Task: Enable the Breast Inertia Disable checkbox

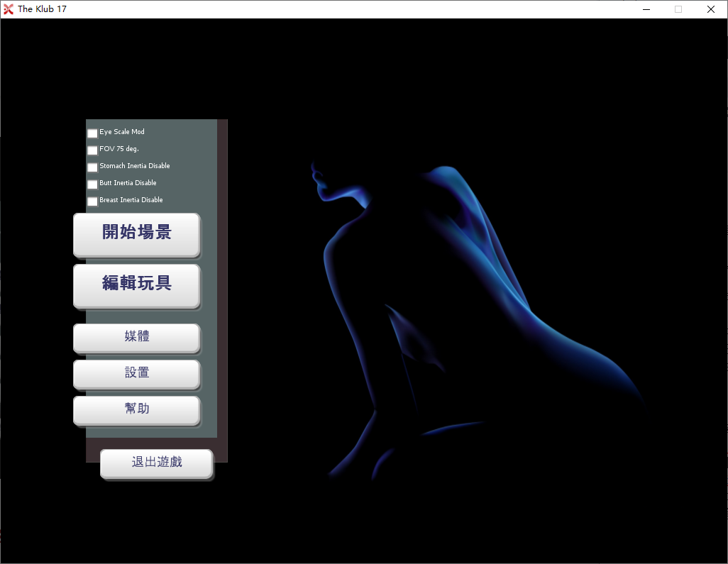Action: click(x=92, y=201)
